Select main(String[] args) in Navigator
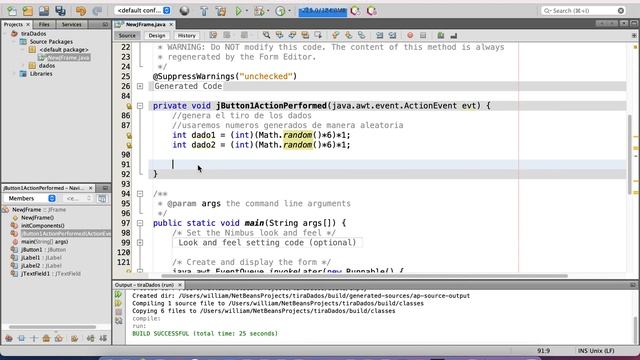The width and height of the screenshot is (640, 360). (x=44, y=242)
